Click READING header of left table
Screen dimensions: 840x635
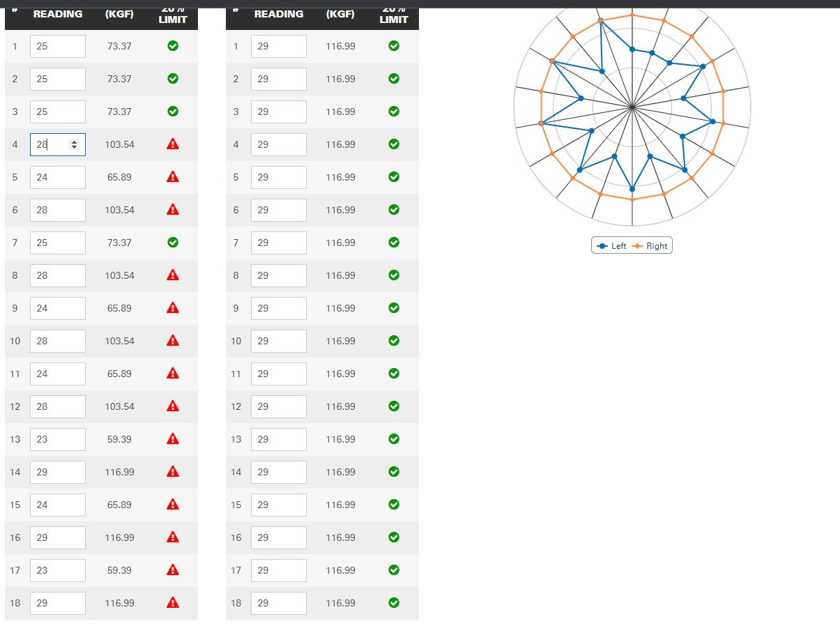[58, 14]
